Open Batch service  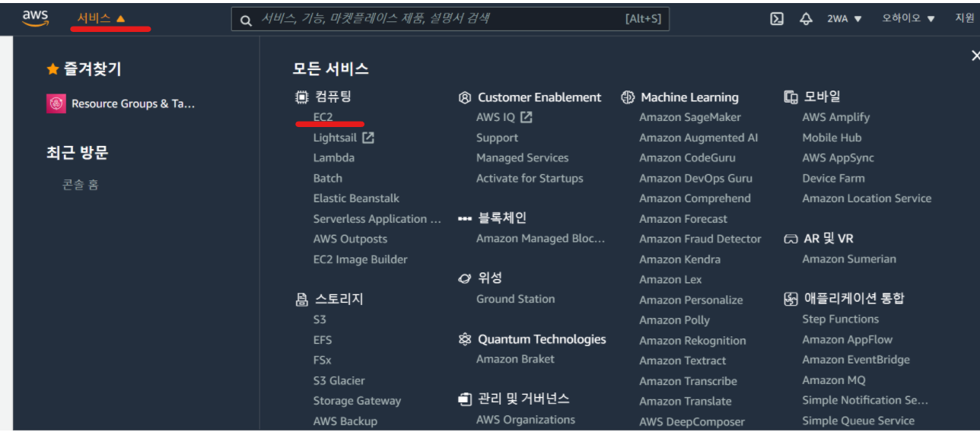coord(328,178)
